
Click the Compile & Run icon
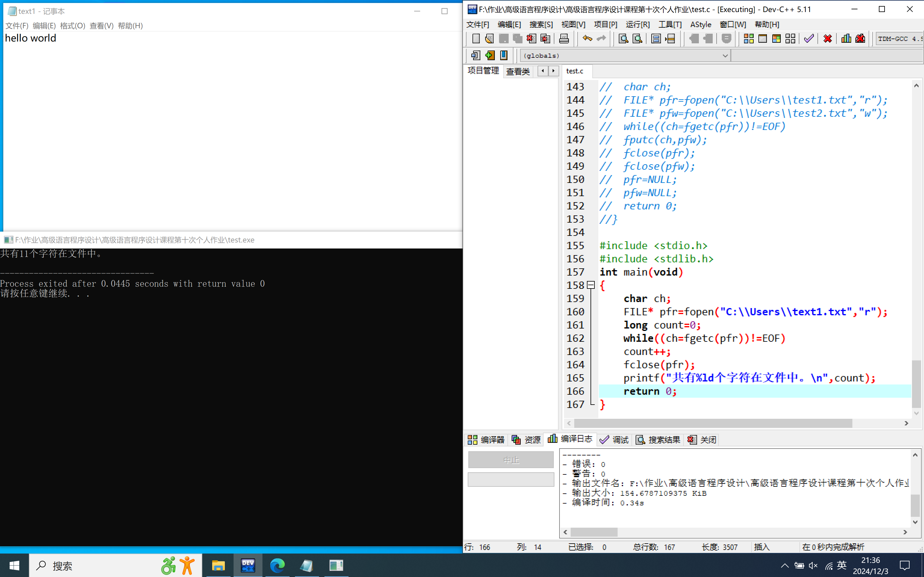pos(776,39)
